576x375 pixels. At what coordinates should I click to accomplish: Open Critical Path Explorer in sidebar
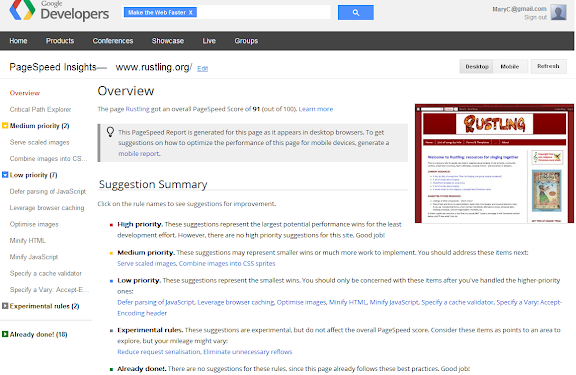tap(40, 109)
